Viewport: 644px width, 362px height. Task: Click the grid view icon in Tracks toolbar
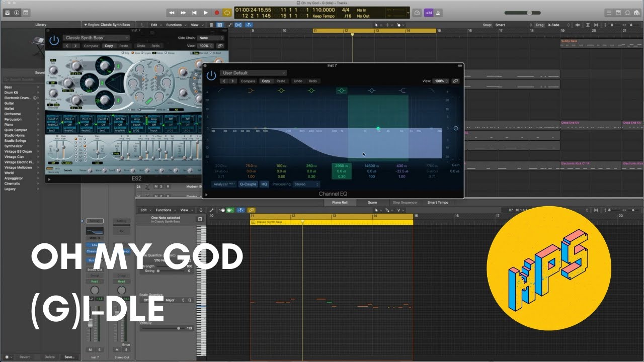pos(212,25)
